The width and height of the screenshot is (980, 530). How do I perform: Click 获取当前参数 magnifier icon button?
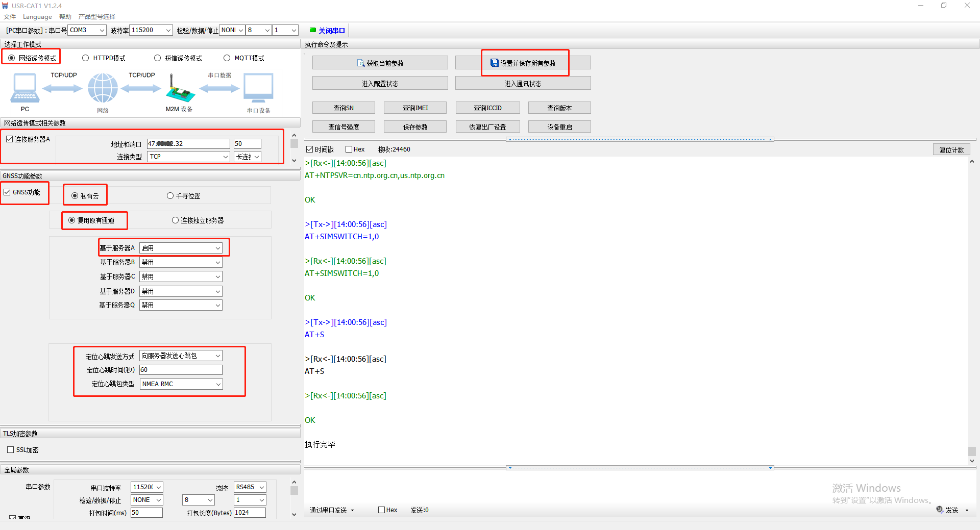[x=361, y=63]
